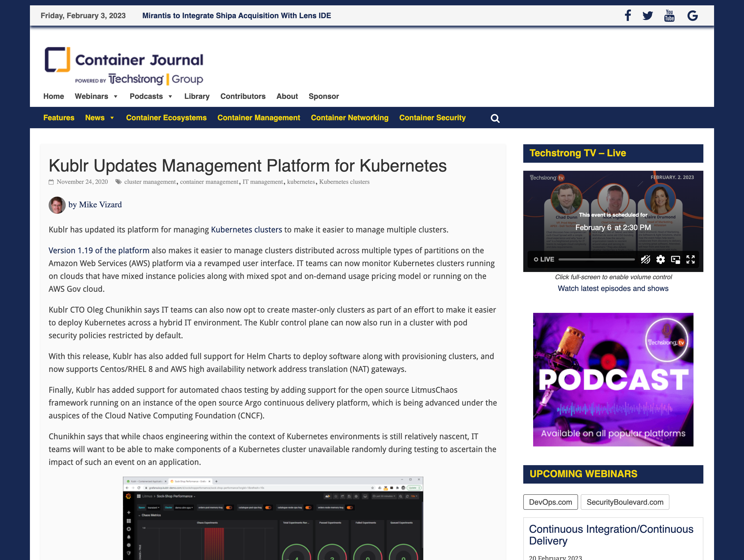Click the lowercase kubernetes tag

[x=301, y=182]
